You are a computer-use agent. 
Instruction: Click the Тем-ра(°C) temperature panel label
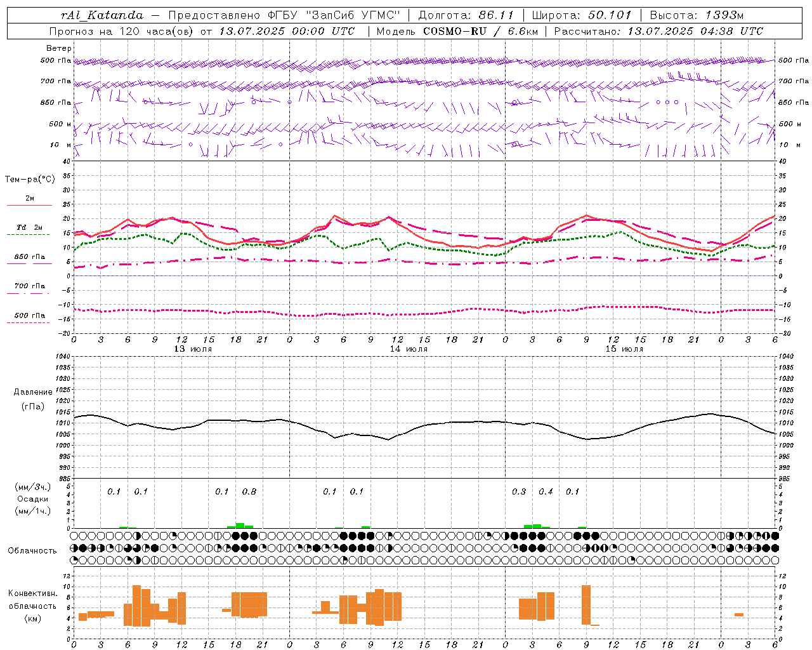(30, 180)
